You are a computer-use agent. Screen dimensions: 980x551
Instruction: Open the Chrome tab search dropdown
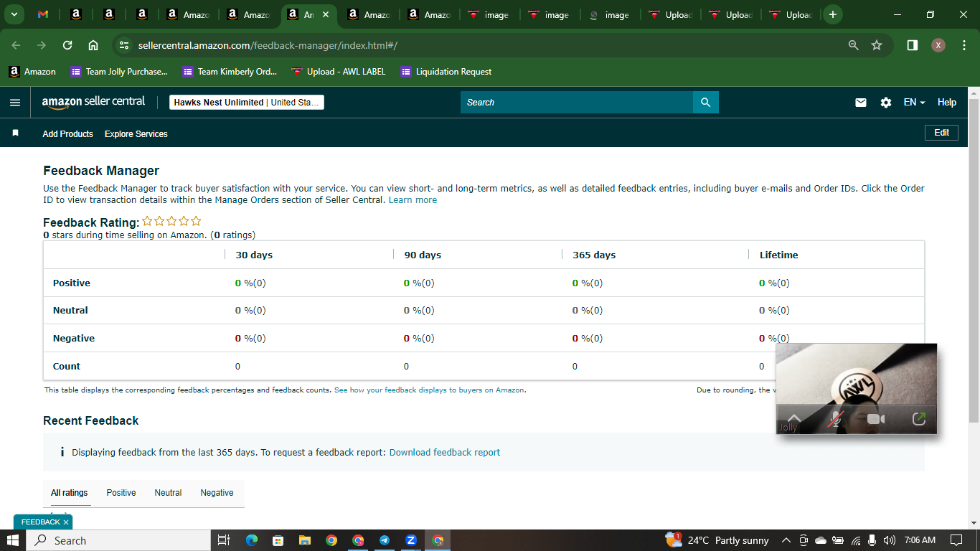coord(14,14)
